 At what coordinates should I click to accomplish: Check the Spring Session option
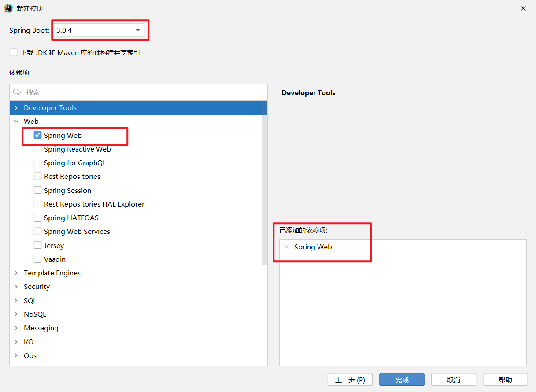click(x=38, y=190)
